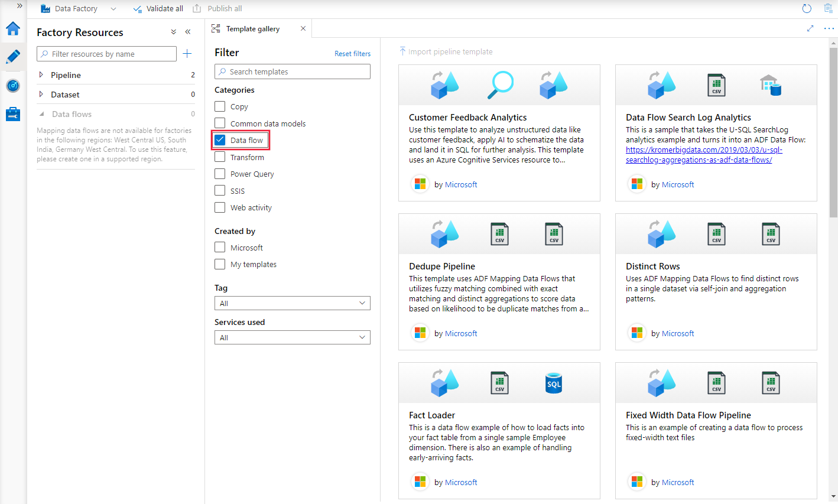
Task: Select the Author pencil icon in sidebar
Action: pyautogui.click(x=12, y=57)
